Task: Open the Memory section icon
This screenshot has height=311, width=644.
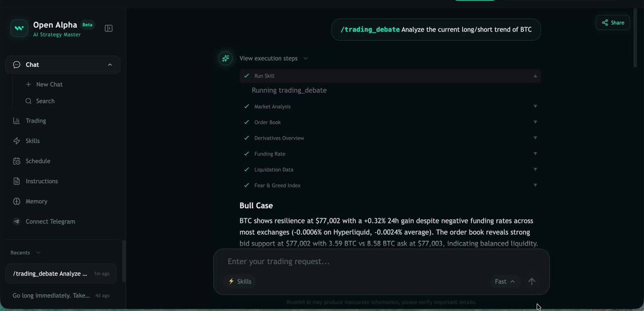Action: 16,201
